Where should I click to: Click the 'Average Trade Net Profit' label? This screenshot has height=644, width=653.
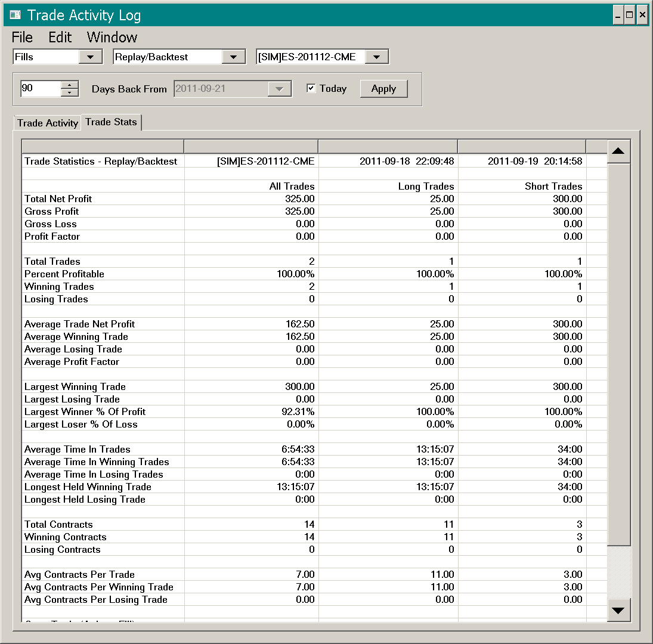point(79,324)
